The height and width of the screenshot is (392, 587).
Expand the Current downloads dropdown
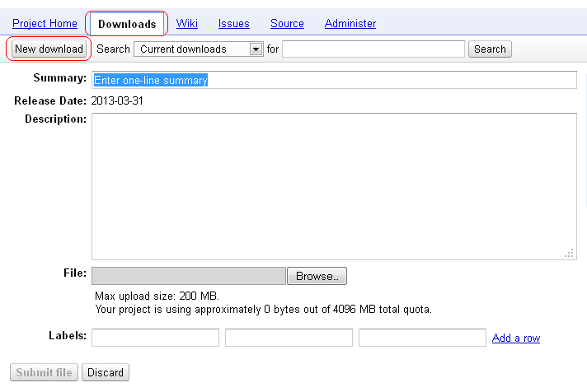point(199,49)
